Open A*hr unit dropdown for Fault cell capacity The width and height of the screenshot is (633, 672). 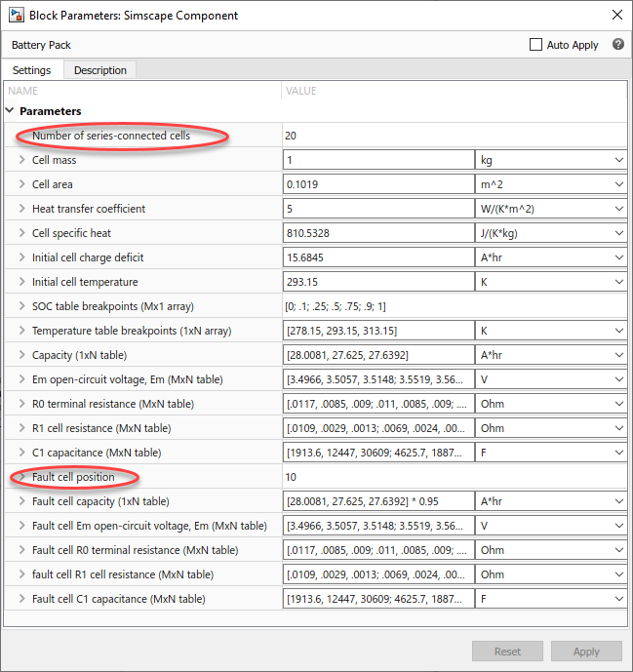(x=551, y=501)
